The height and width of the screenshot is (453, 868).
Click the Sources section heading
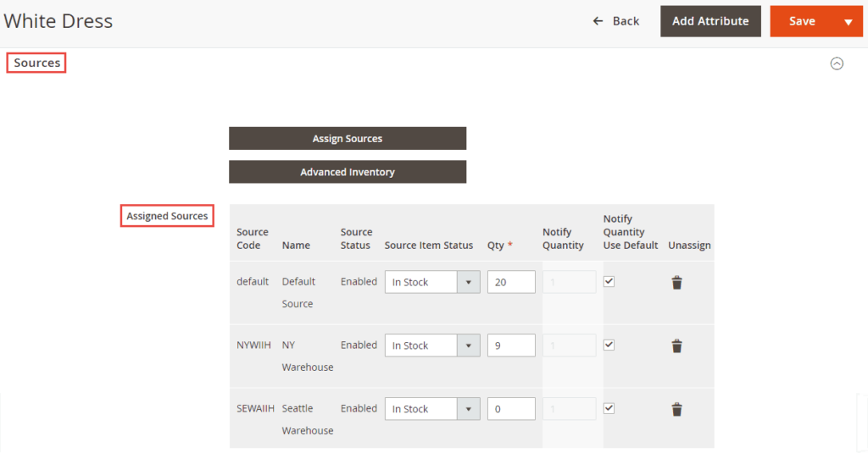pyautogui.click(x=36, y=63)
